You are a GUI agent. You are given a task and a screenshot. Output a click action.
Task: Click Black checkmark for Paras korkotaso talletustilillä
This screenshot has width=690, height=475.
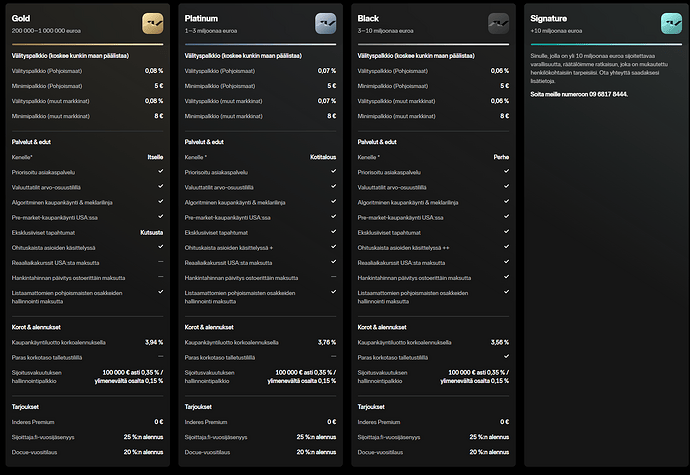click(506, 356)
